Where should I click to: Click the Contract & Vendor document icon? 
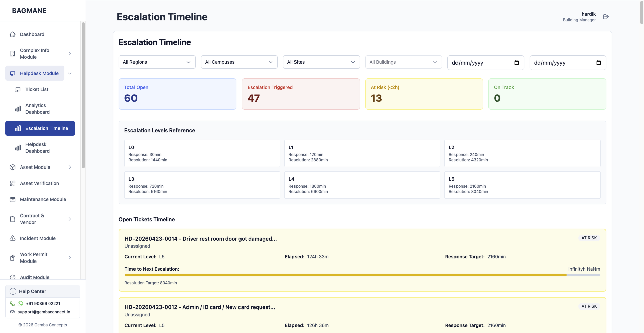[13, 219]
